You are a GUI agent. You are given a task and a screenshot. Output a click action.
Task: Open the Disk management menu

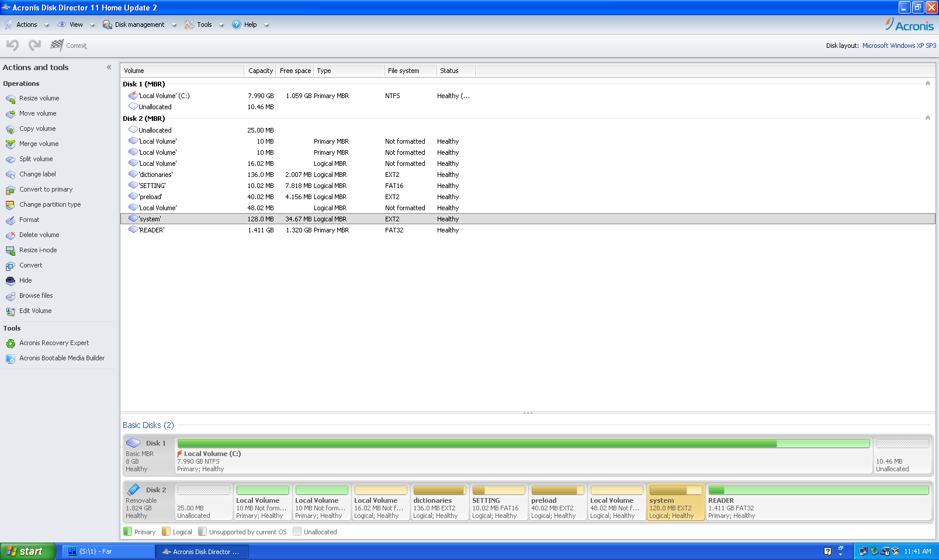coord(140,25)
